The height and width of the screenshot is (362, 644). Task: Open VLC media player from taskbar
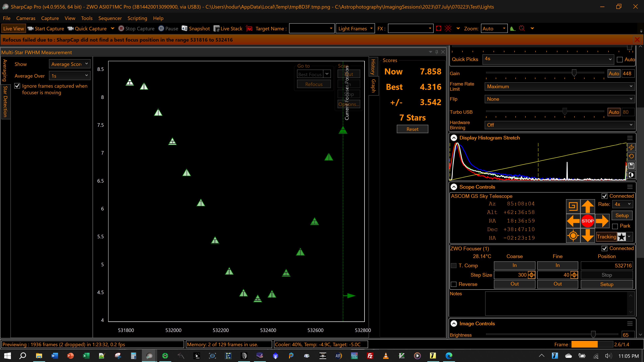(x=386, y=356)
